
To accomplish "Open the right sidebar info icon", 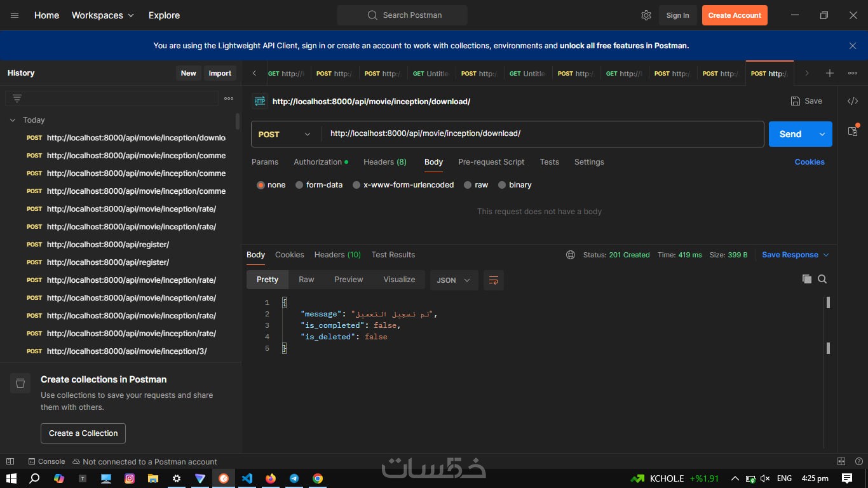I will point(853,131).
